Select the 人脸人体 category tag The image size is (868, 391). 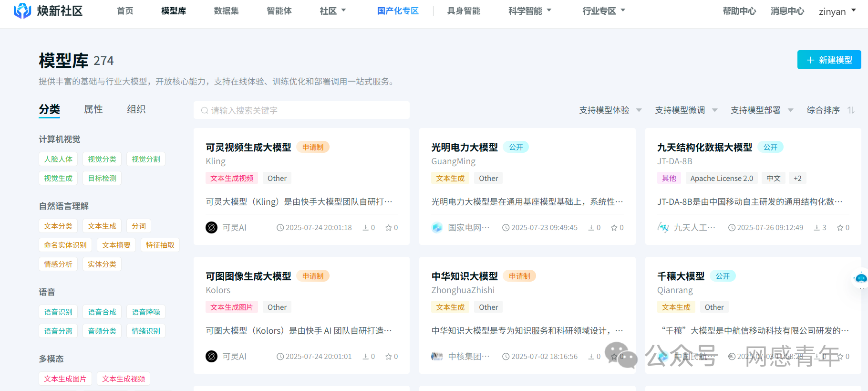[x=58, y=159]
